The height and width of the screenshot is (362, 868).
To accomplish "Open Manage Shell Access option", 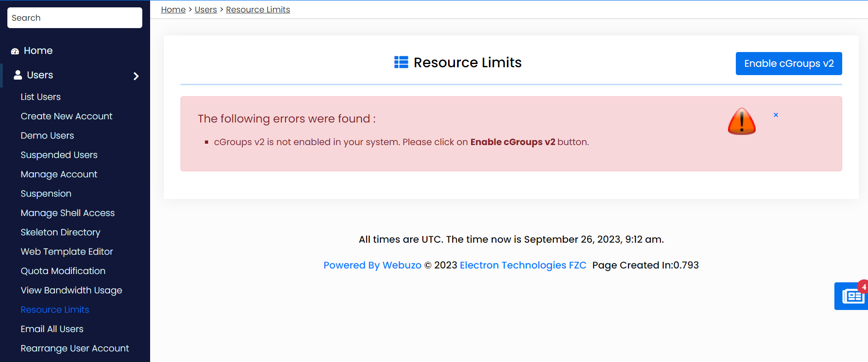I will (68, 213).
